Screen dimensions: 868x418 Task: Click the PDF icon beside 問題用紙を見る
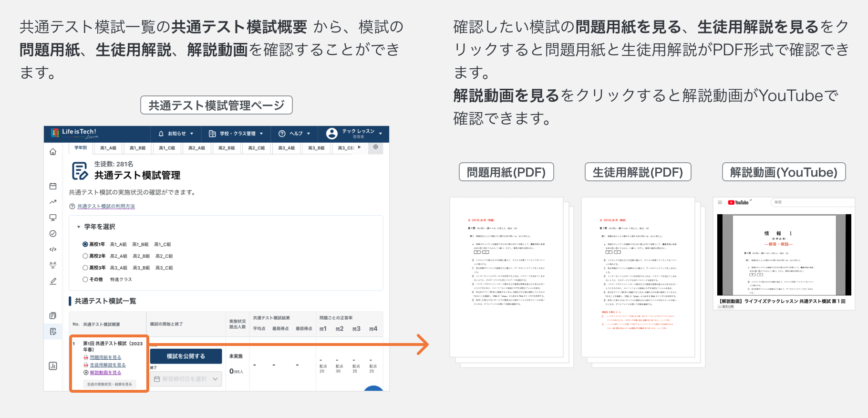click(86, 357)
